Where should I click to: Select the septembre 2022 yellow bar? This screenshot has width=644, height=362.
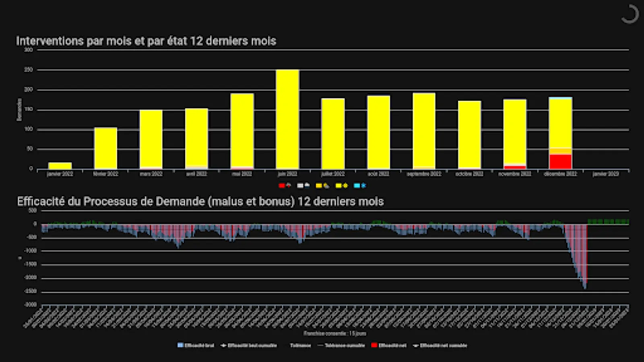pyautogui.click(x=424, y=130)
